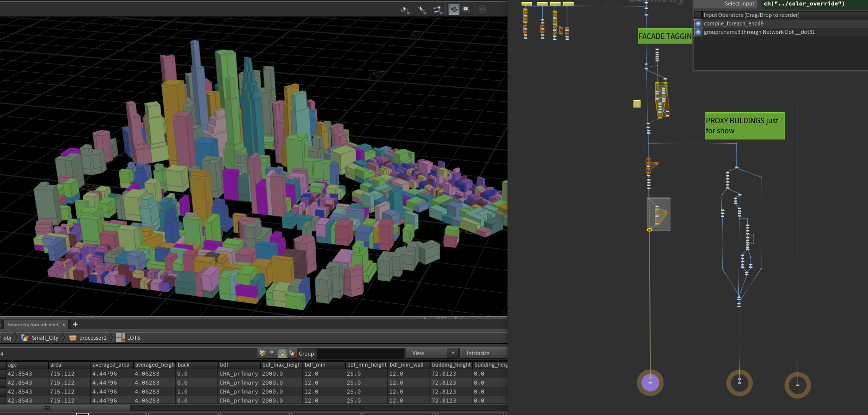Click the red circled viewport option icon
Viewport: 868px width, 415px height.
[x=482, y=9]
